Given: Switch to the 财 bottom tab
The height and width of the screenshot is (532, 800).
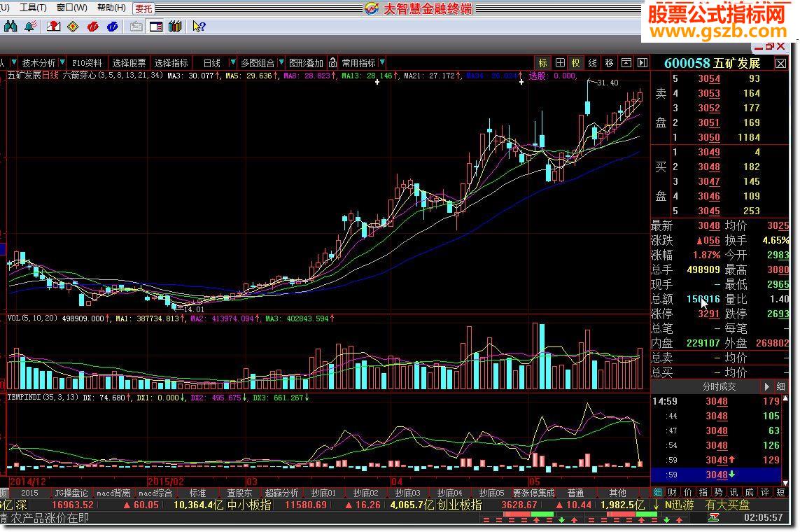Looking at the screenshot, I should (672, 492).
